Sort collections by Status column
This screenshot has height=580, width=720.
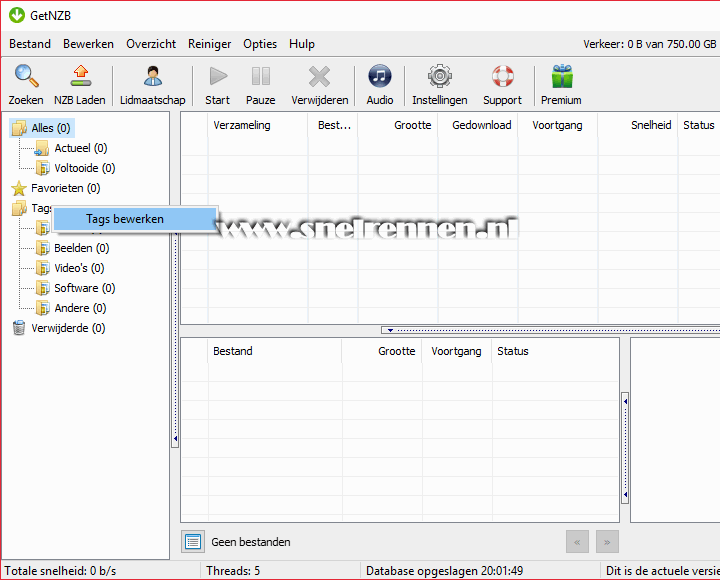[698, 125]
